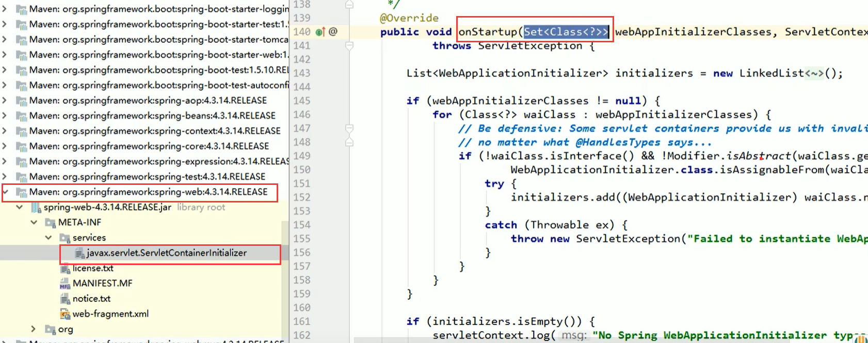The width and height of the screenshot is (868, 343).
Task: Collapse the services folder
Action: 49,238
